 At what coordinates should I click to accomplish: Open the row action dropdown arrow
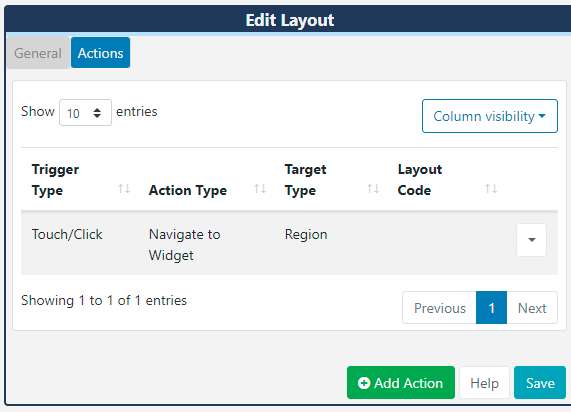531,240
